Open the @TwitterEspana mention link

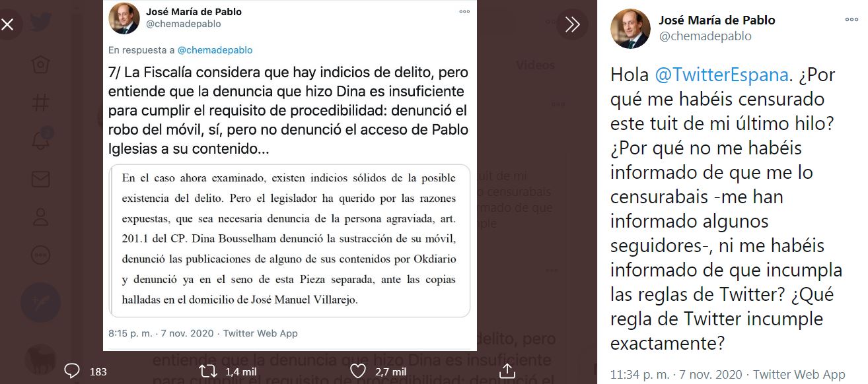point(721,75)
